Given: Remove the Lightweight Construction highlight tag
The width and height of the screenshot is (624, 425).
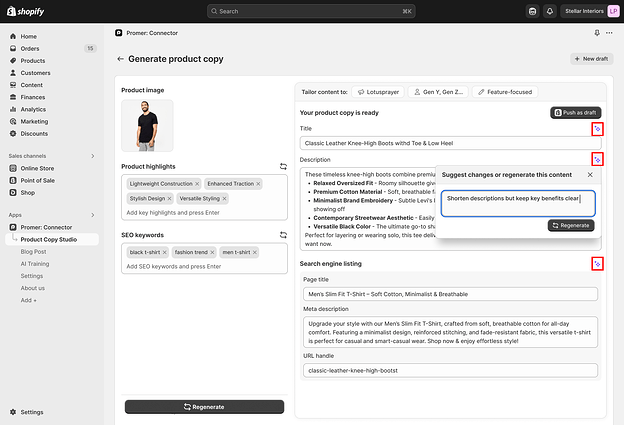Looking at the screenshot, I should pos(197,184).
